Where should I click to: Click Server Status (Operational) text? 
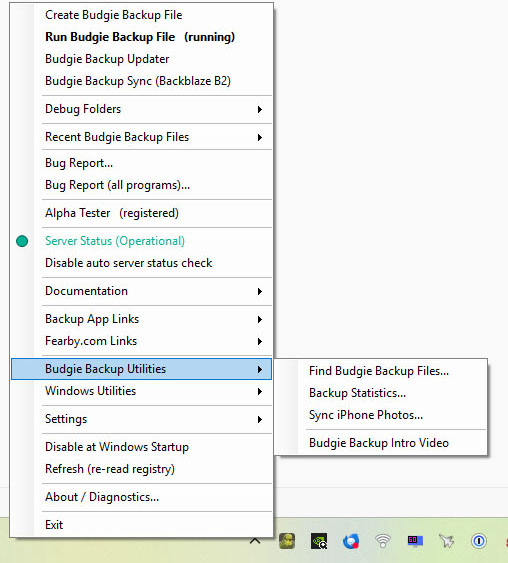coord(115,241)
